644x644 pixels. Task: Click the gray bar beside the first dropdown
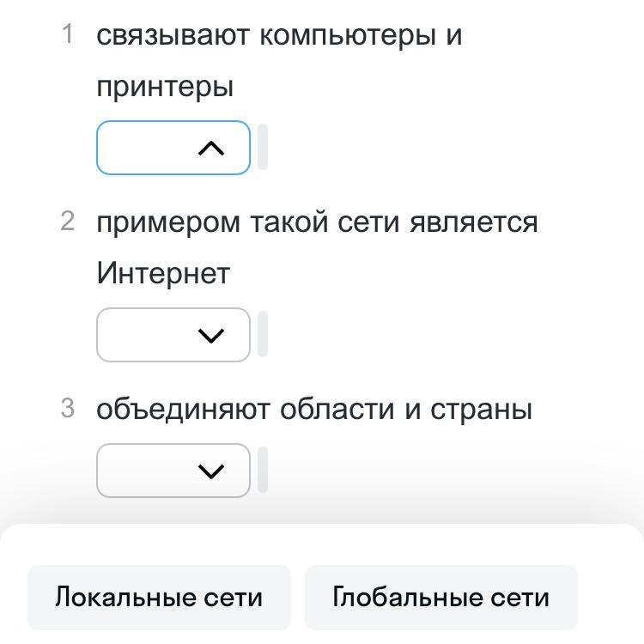coord(263,148)
